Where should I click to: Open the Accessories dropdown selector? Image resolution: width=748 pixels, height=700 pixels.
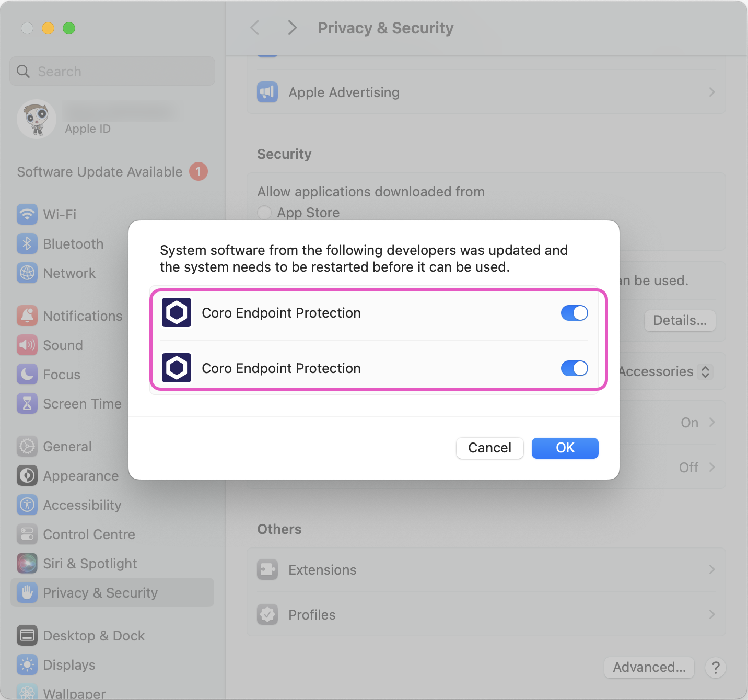(706, 371)
